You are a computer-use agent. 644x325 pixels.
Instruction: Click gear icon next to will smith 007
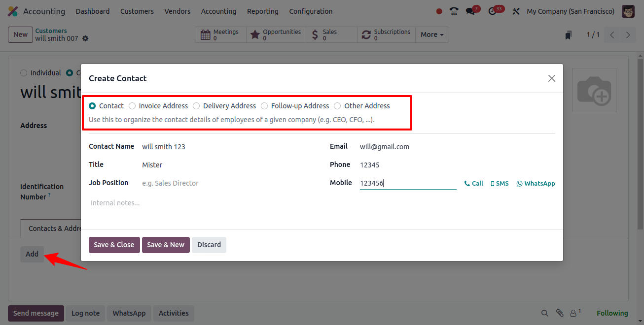(85, 38)
